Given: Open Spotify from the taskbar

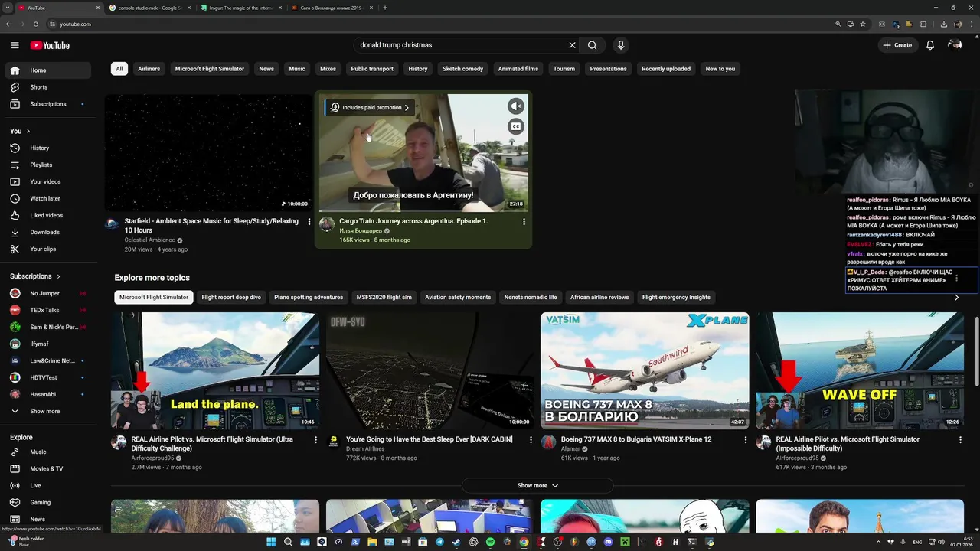Looking at the screenshot, I should coord(490,542).
